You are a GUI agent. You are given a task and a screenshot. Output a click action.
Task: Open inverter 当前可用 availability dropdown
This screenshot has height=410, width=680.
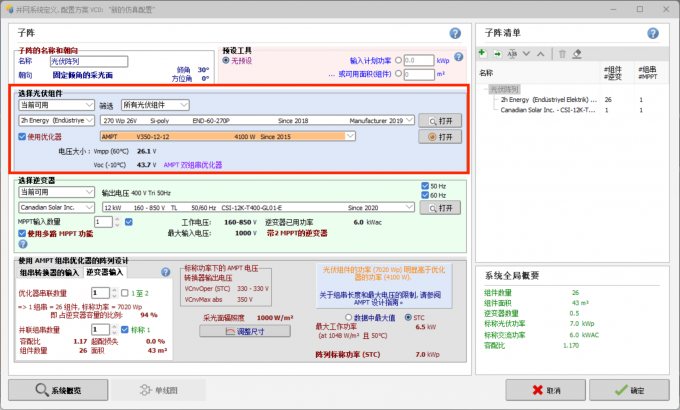pyautogui.click(x=56, y=192)
